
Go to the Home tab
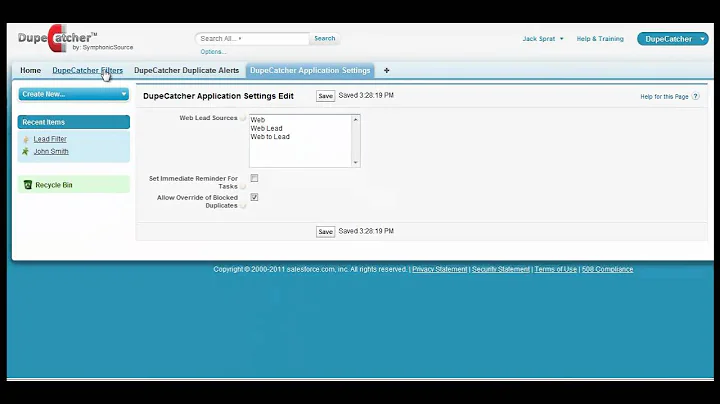coord(30,70)
